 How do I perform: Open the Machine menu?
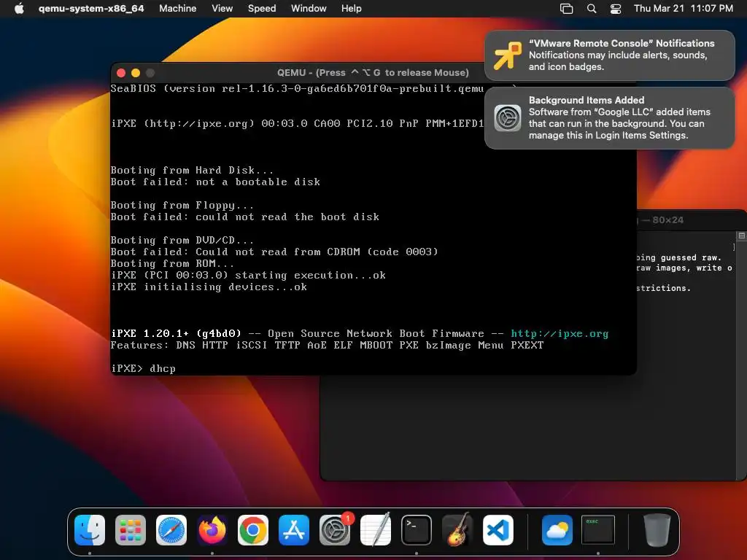tap(178, 9)
